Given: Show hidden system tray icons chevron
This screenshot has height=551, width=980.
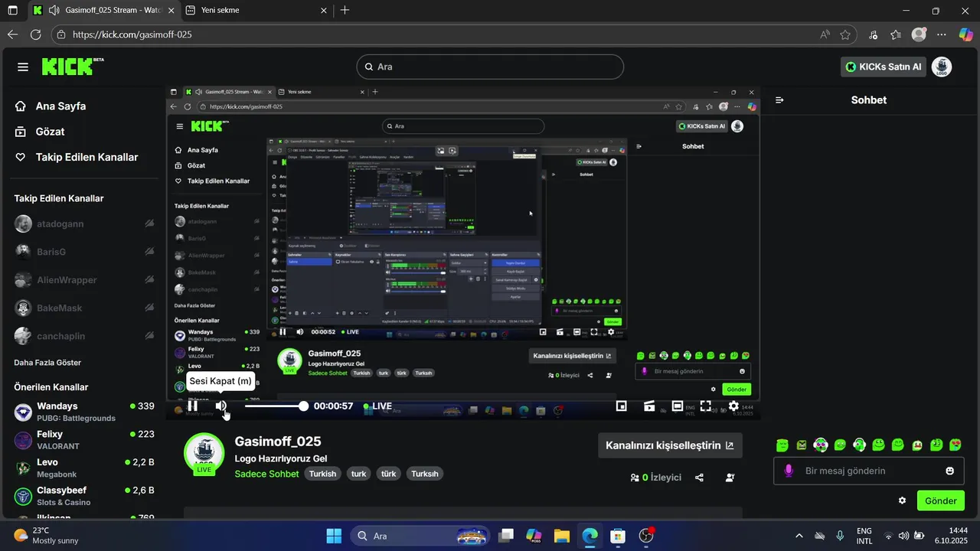Looking at the screenshot, I should pos(799,536).
